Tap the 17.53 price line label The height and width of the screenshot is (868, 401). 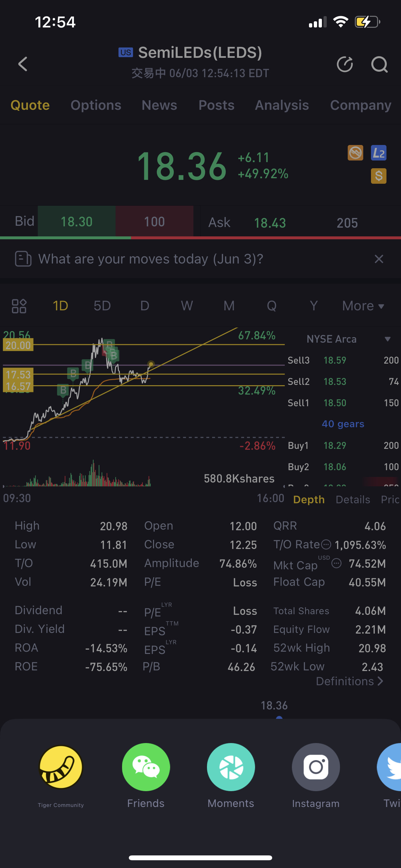(x=18, y=374)
